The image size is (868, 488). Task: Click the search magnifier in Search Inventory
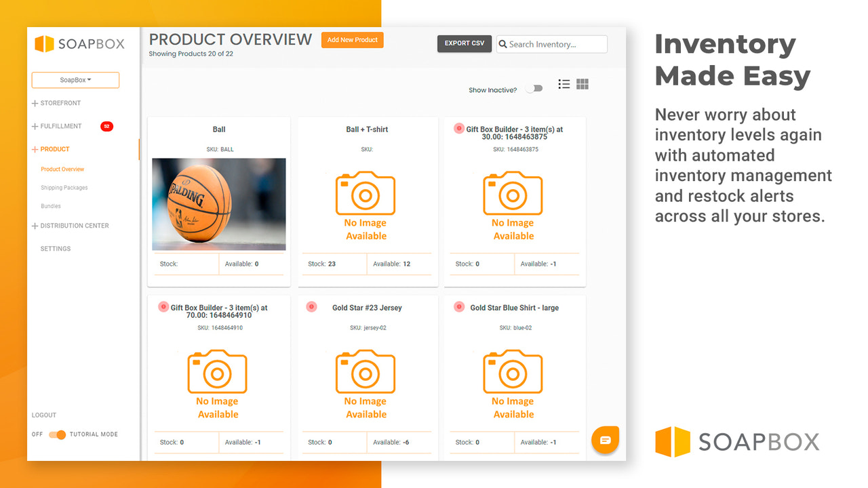(502, 43)
